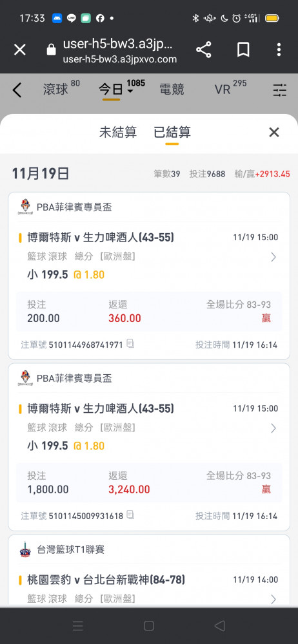Open the filter settings sliders icon
Screen dimensions: 298x644
pos(280,90)
